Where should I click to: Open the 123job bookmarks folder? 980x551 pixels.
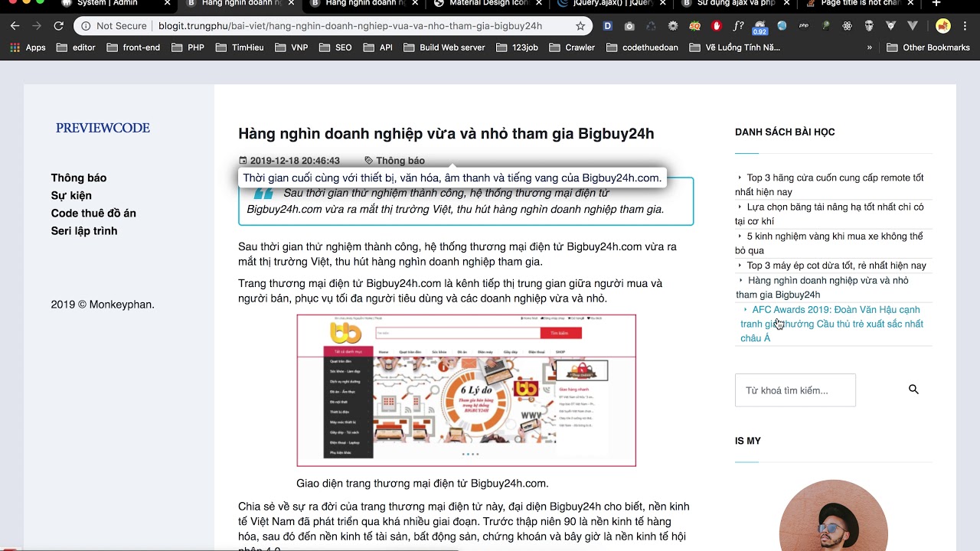coord(517,47)
